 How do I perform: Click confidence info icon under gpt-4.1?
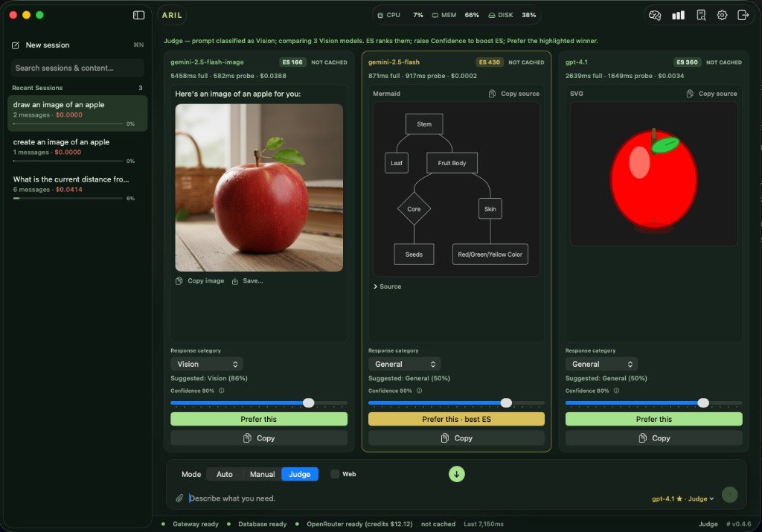tap(616, 391)
